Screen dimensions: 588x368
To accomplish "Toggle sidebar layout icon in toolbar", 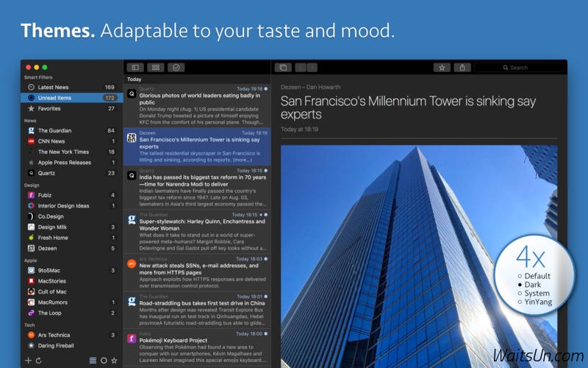I will 135,68.
